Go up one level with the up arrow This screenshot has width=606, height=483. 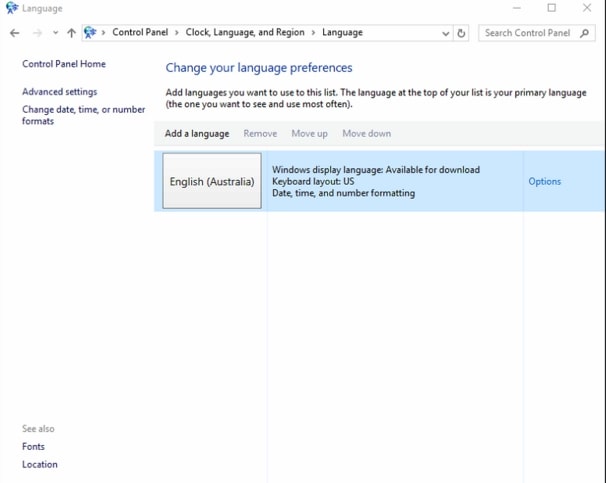(x=71, y=33)
